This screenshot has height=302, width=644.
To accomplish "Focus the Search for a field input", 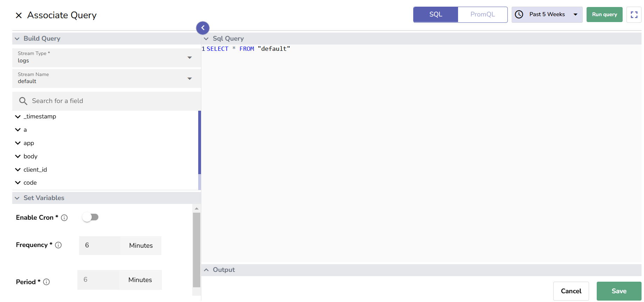I will pyautogui.click(x=106, y=101).
